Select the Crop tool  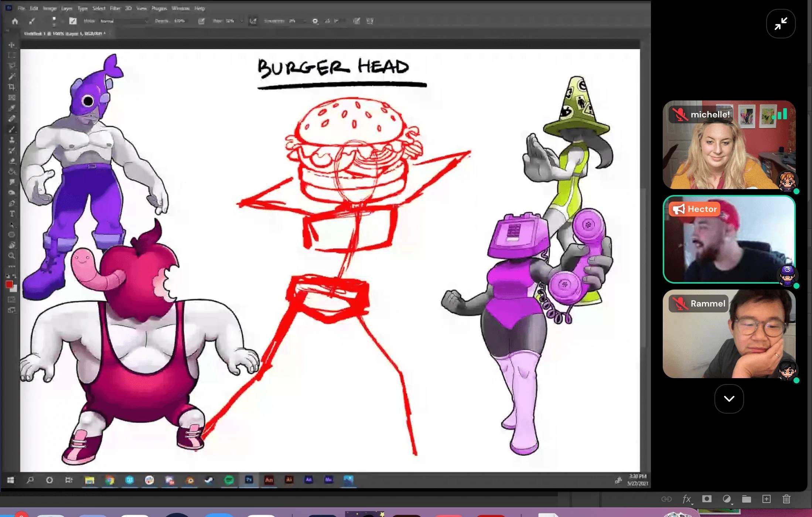tap(12, 87)
